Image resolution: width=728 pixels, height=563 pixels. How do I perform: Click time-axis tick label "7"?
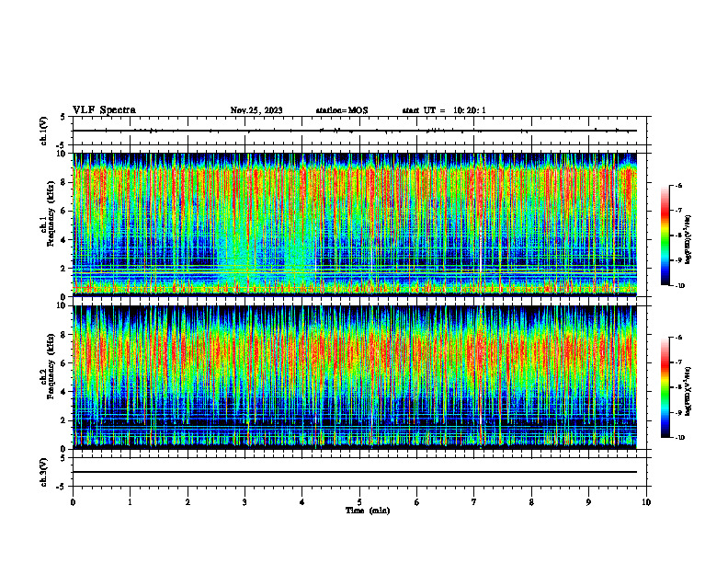coord(474,502)
